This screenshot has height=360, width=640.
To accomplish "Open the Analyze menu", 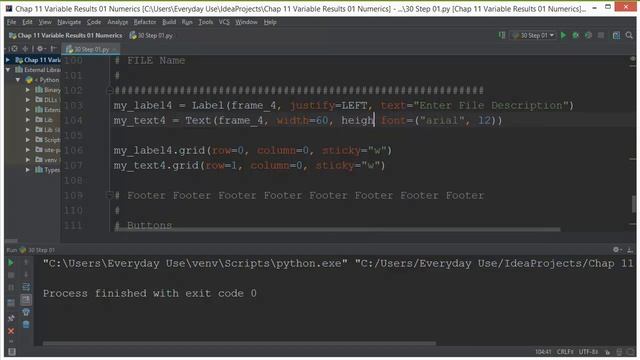I will click(118, 22).
